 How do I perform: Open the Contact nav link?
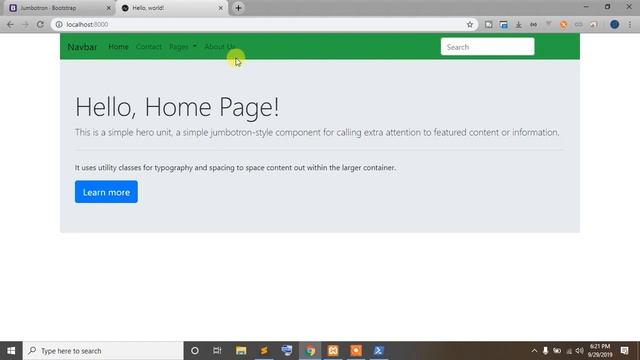(149, 47)
